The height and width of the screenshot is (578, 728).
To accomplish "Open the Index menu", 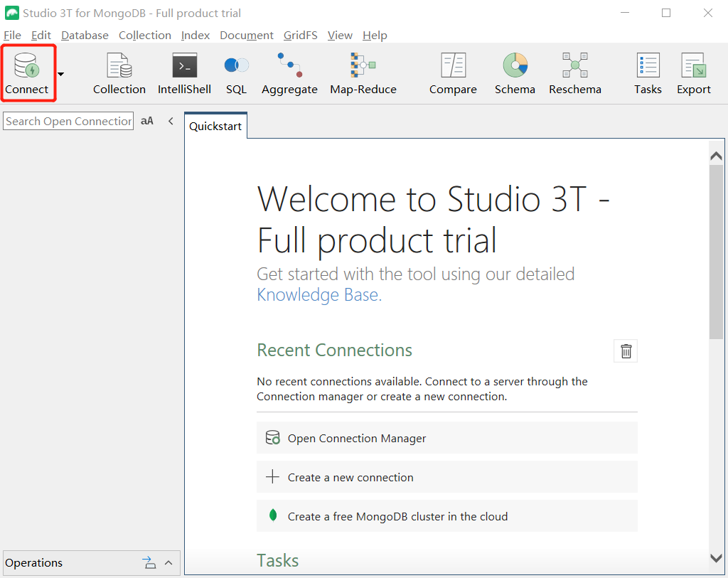I will pos(196,36).
